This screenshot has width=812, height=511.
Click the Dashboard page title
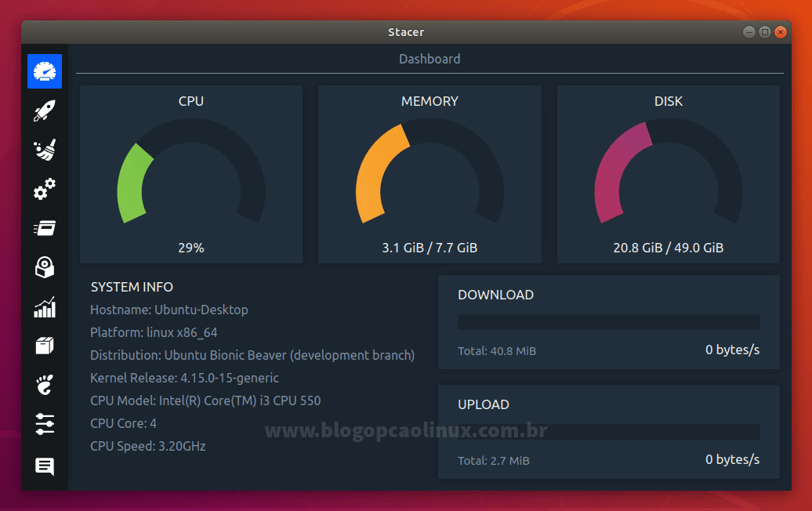[430, 59]
